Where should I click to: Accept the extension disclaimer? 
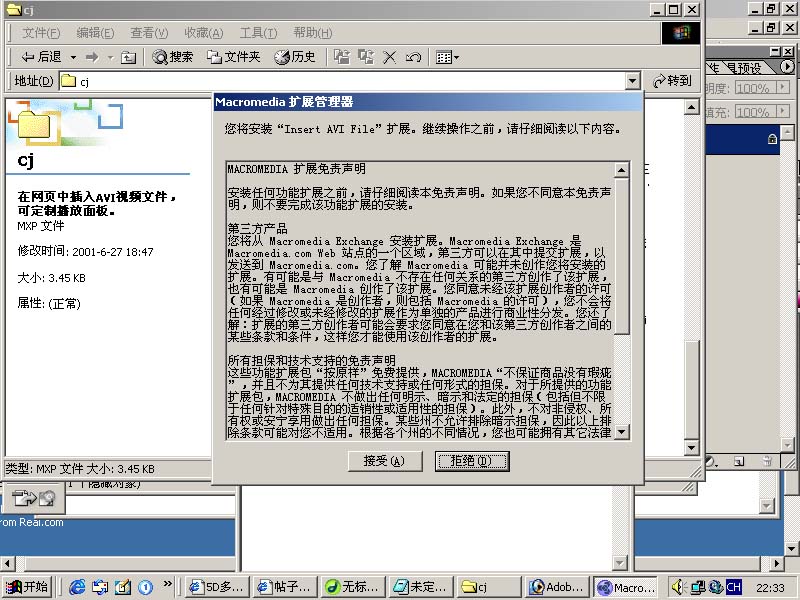[x=385, y=461]
